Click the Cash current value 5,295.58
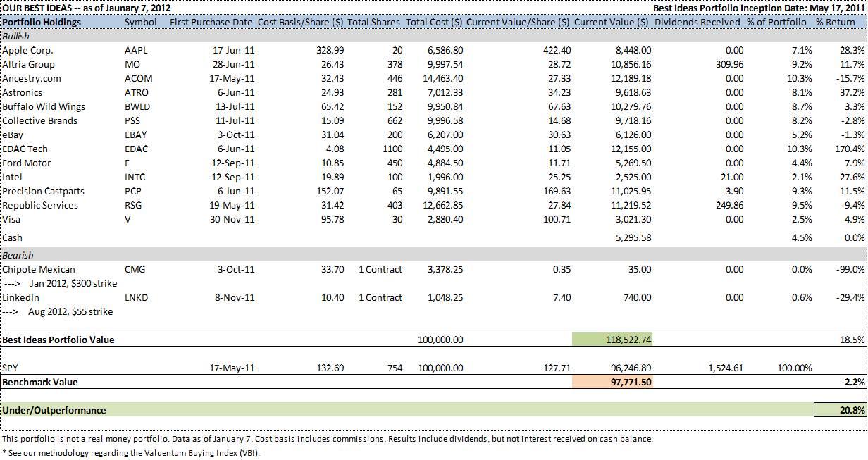The height and width of the screenshot is (460, 868). pos(633,237)
